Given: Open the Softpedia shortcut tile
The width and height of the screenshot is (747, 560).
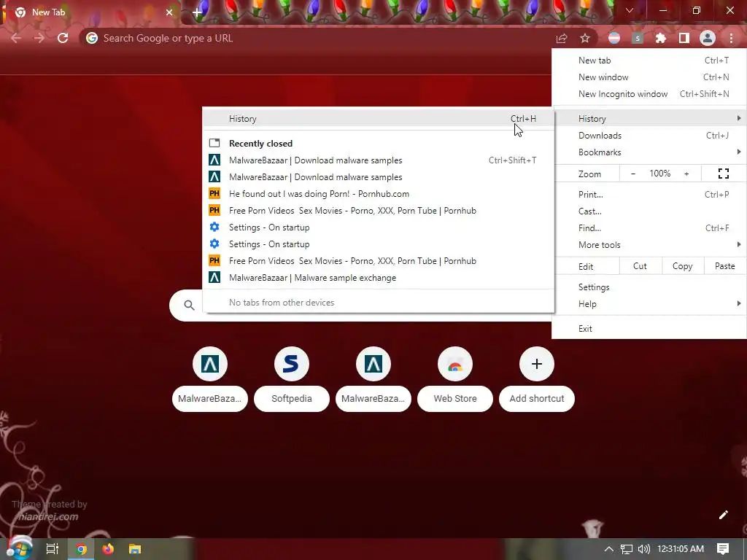Looking at the screenshot, I should [x=292, y=379].
